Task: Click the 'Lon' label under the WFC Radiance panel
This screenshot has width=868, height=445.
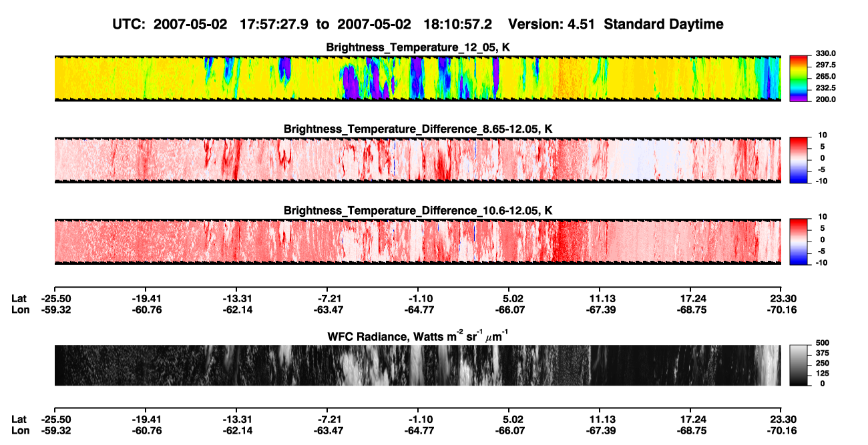Action: [19, 430]
